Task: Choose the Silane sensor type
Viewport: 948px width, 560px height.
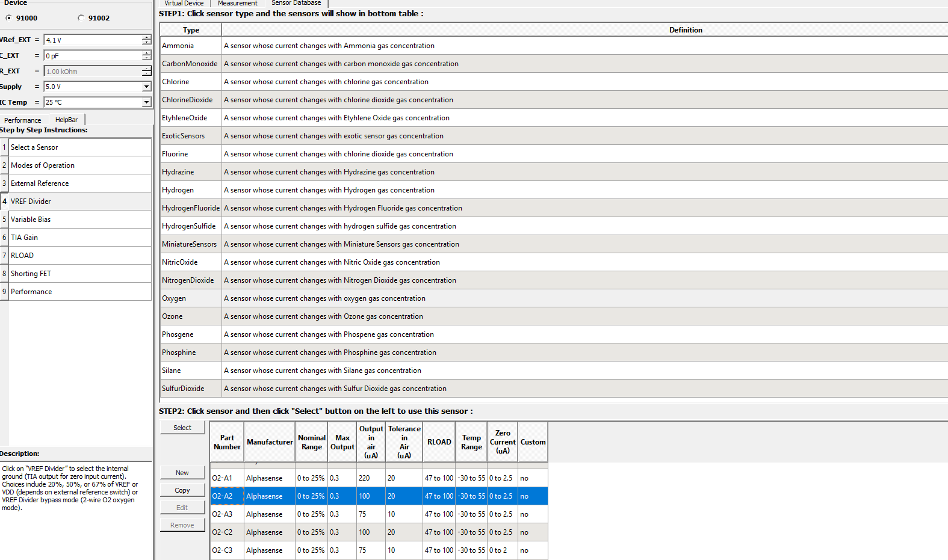Action: (x=191, y=371)
